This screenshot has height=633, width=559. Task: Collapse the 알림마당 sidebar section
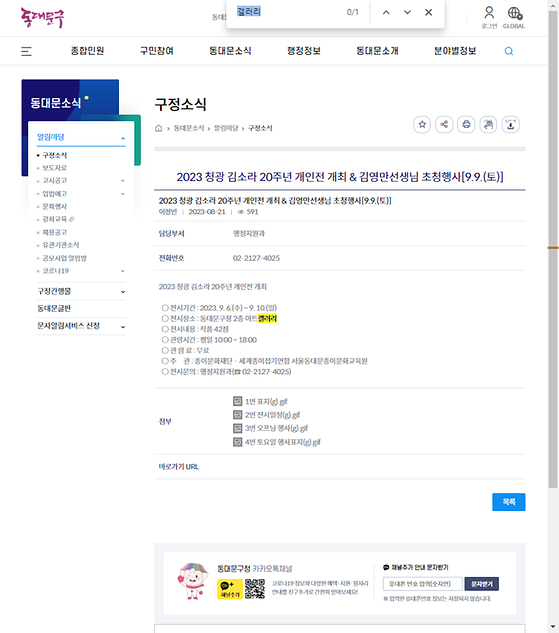[x=81, y=137]
